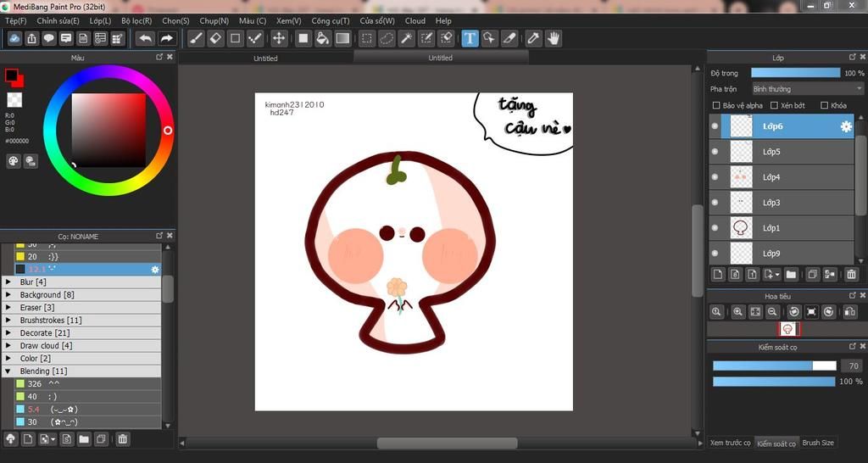Open the Lớp6 layer settings gear
The height and width of the screenshot is (463, 868).
pyautogui.click(x=846, y=126)
